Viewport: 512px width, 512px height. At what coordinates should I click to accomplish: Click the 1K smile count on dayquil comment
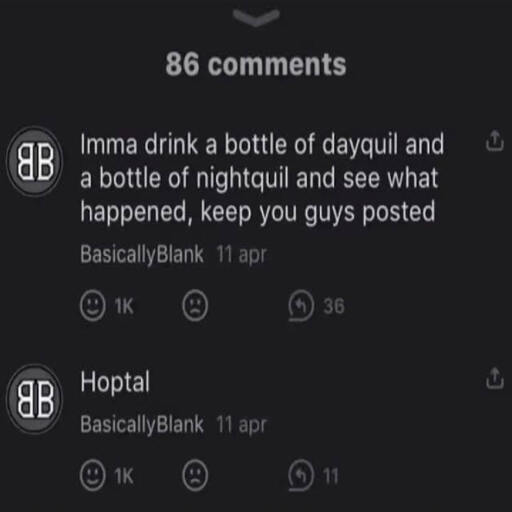pyautogui.click(x=124, y=306)
